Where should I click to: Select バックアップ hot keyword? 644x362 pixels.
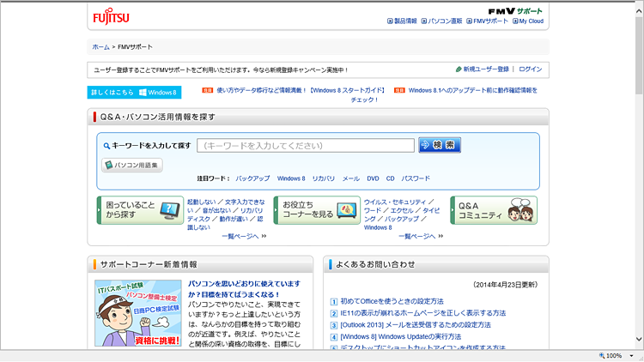pyautogui.click(x=252, y=178)
